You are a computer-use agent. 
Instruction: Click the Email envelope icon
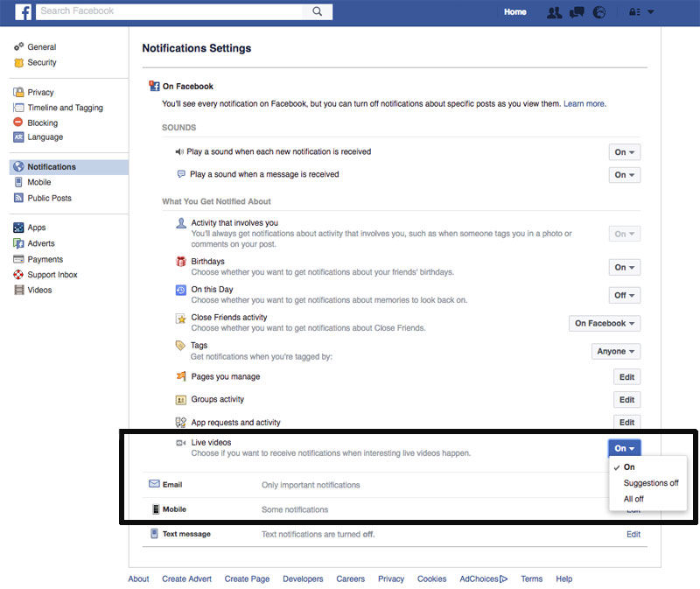pos(154,484)
